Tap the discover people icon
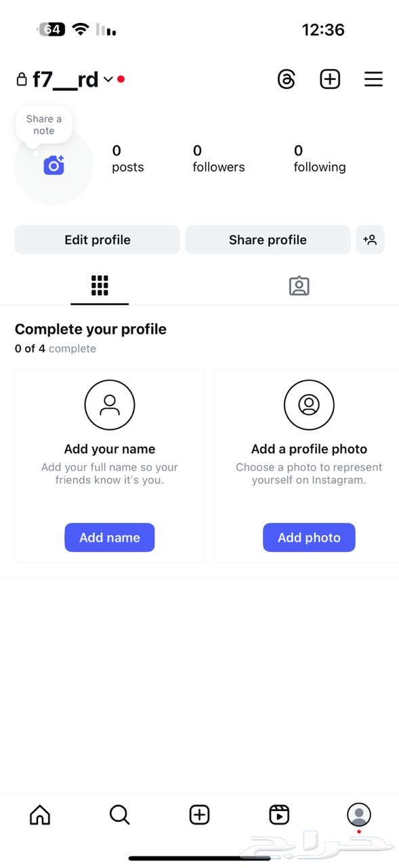 pos(370,239)
